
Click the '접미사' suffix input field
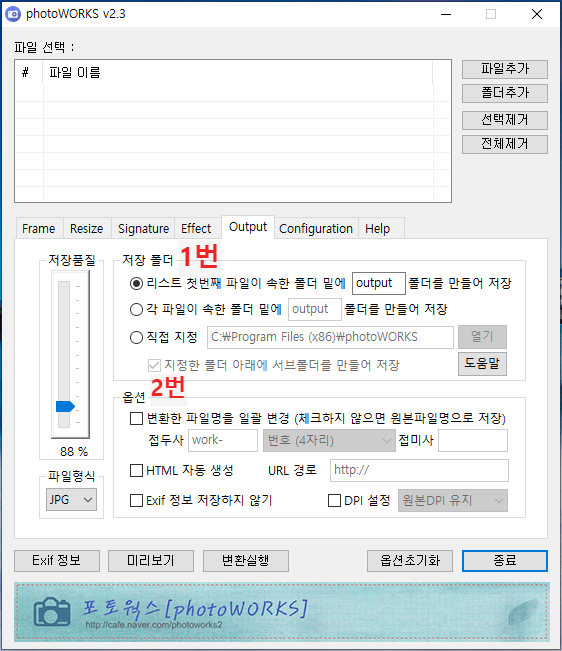click(473, 440)
